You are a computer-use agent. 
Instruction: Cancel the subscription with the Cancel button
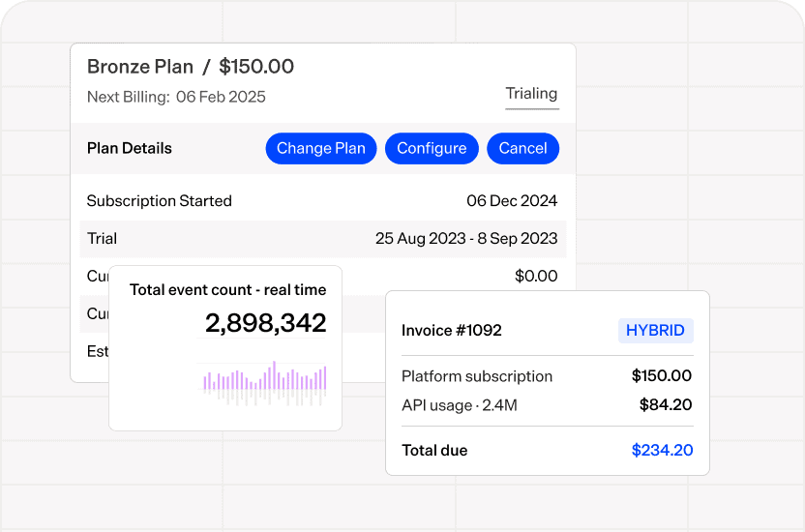click(522, 148)
